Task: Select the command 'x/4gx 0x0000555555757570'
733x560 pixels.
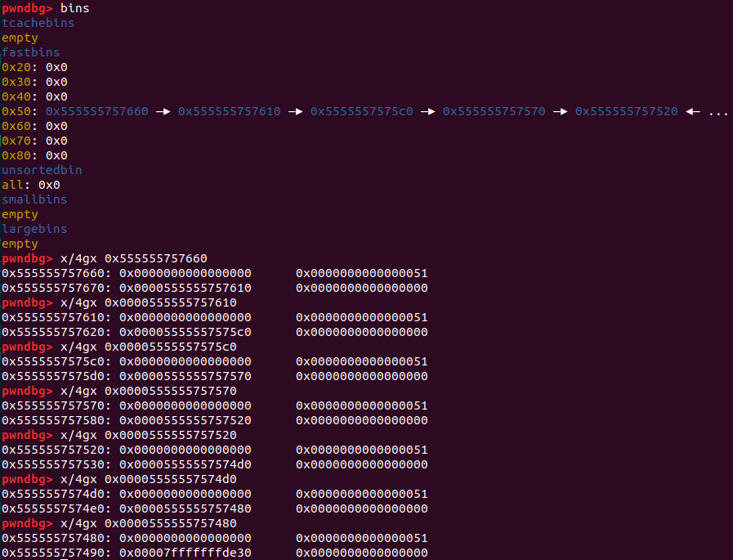Action: pyautogui.click(x=149, y=391)
